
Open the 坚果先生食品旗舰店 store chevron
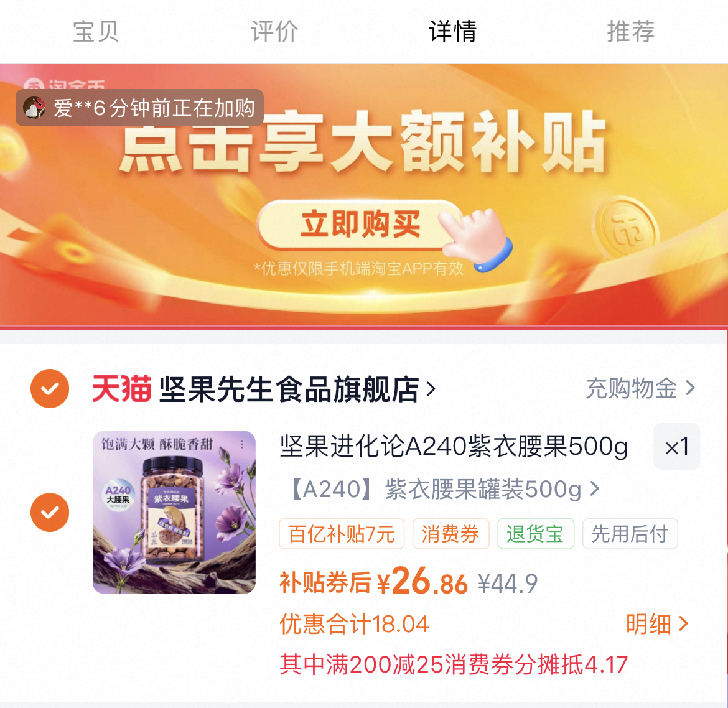(431, 389)
